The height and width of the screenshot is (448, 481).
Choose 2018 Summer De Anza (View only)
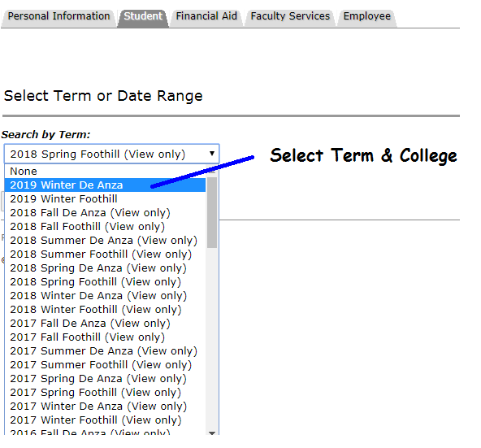tap(105, 240)
